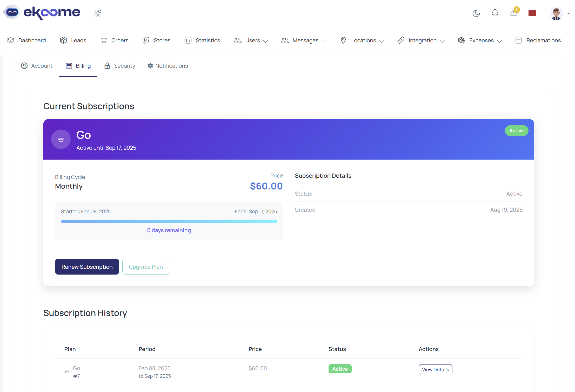Expand the Users dropdown menu
The width and height of the screenshot is (575, 392).
[251, 40]
